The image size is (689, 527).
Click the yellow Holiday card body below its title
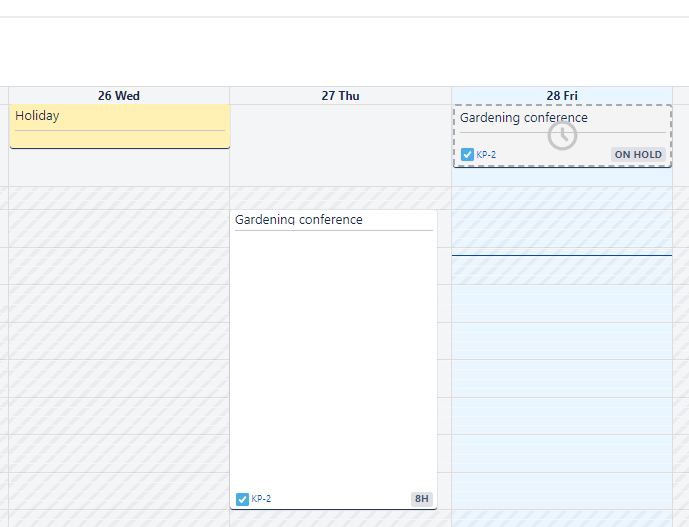point(118,138)
